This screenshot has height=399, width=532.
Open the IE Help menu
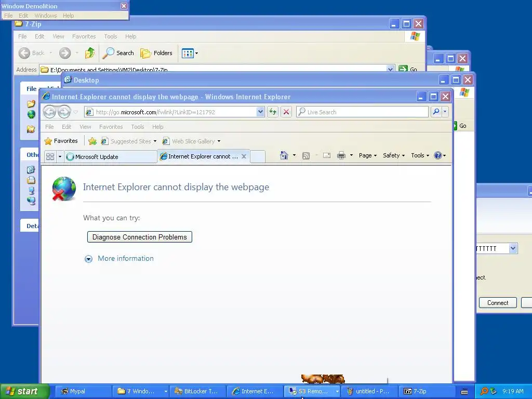158,127
